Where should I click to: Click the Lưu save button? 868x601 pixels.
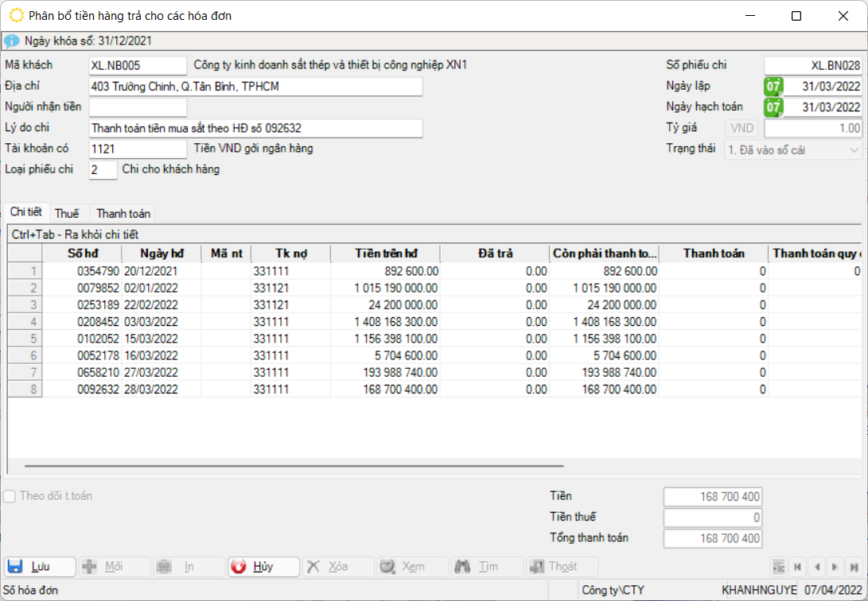click(x=41, y=567)
